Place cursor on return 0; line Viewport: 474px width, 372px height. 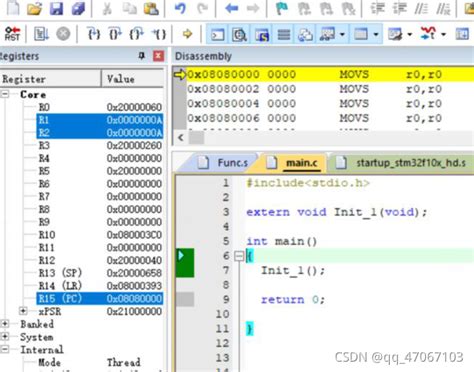pos(293,300)
